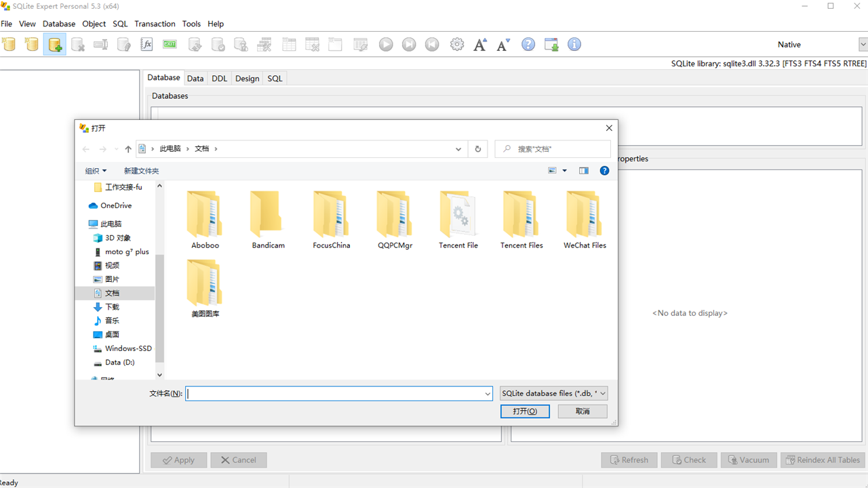Toggle the preview pane in the dialog

583,170
